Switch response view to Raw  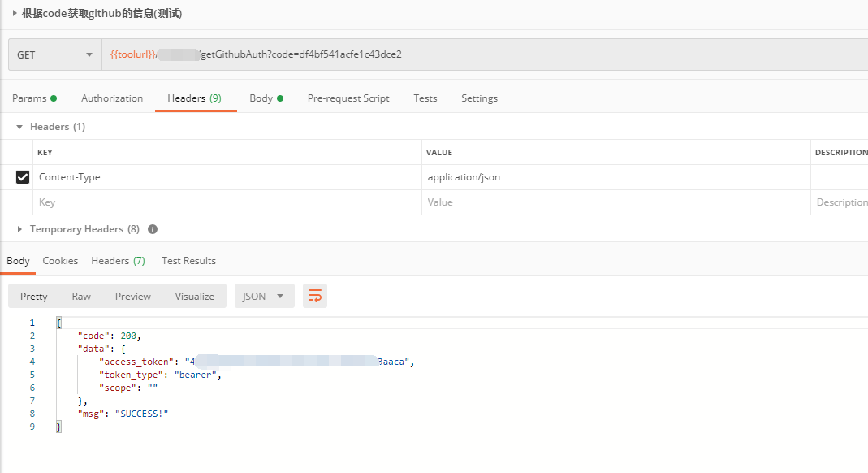pyautogui.click(x=81, y=297)
